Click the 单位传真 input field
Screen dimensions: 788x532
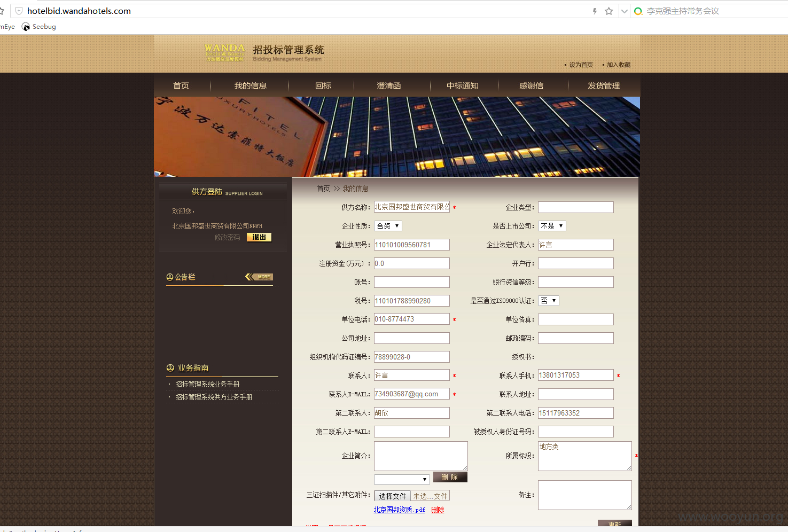tap(576, 319)
